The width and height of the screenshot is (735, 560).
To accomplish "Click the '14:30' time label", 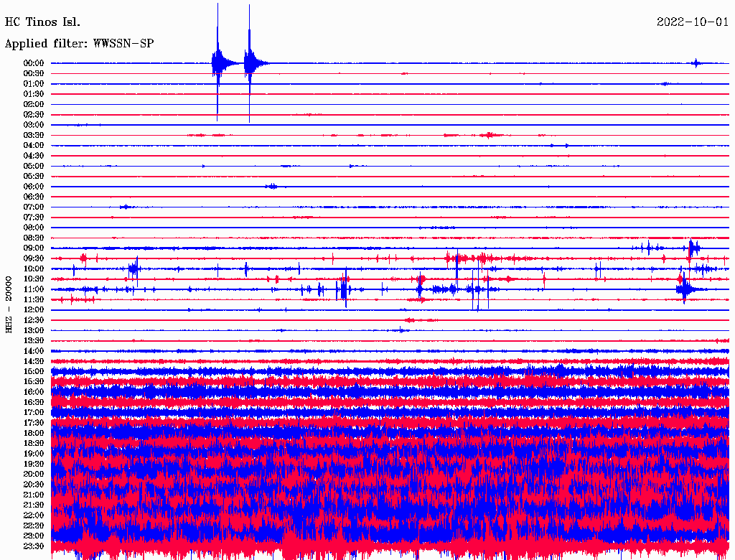I will pyautogui.click(x=34, y=361).
